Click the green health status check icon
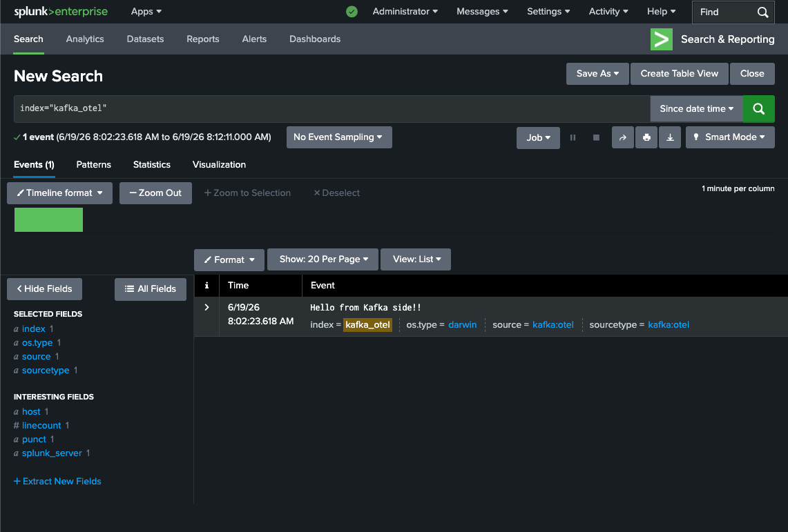The image size is (788, 532). point(352,12)
